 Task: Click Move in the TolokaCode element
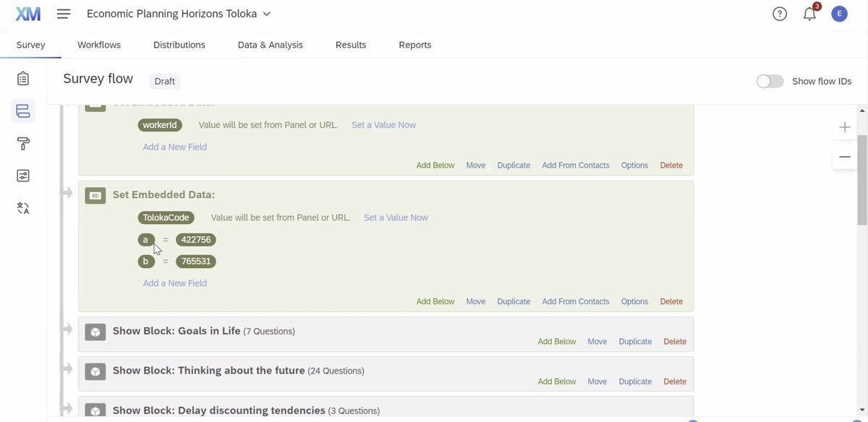click(x=476, y=301)
